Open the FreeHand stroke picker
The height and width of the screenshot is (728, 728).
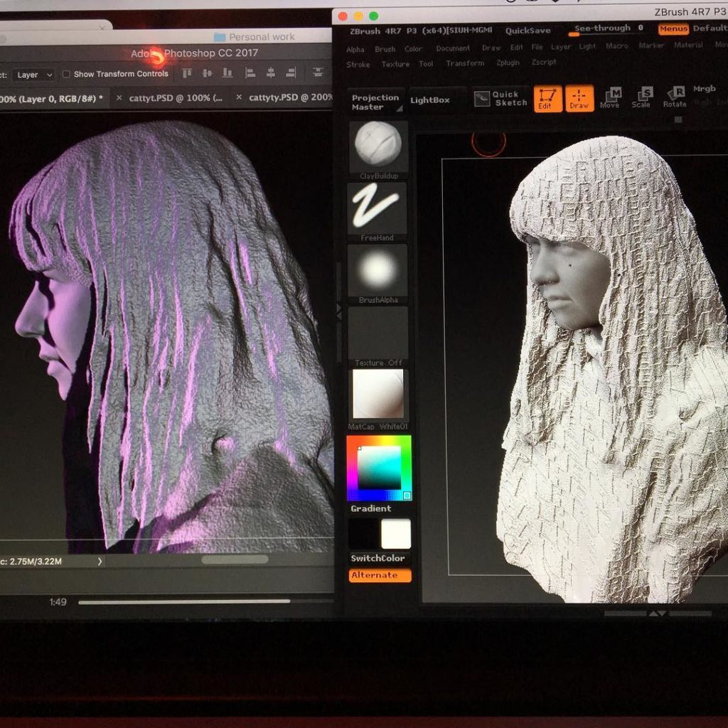(x=377, y=208)
